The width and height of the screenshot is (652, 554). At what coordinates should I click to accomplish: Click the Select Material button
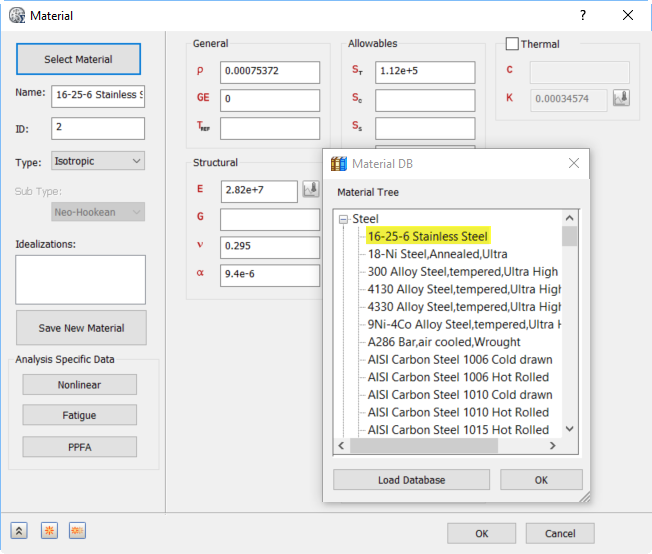click(x=79, y=59)
